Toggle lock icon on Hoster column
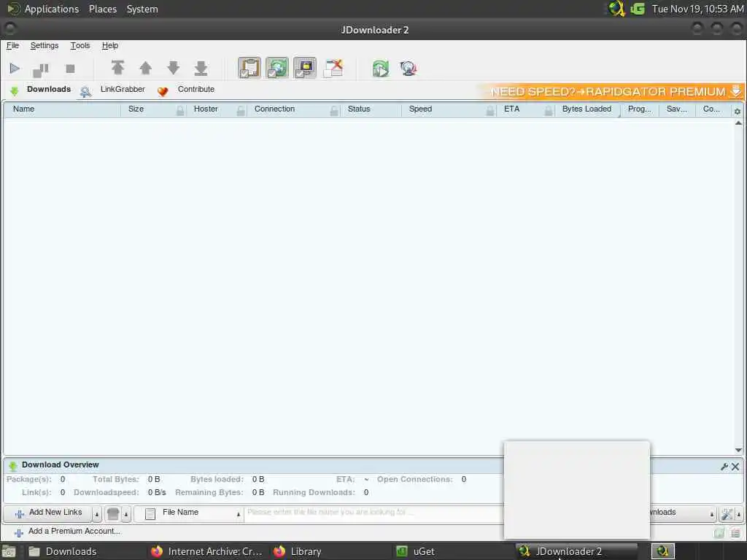This screenshot has height=560, width=747. coord(241,111)
